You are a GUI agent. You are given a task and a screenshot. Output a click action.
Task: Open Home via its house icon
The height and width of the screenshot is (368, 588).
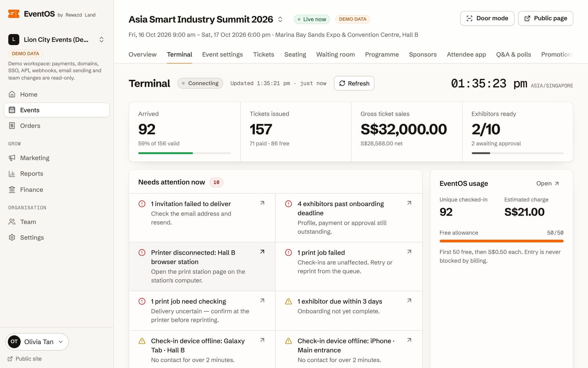point(12,94)
